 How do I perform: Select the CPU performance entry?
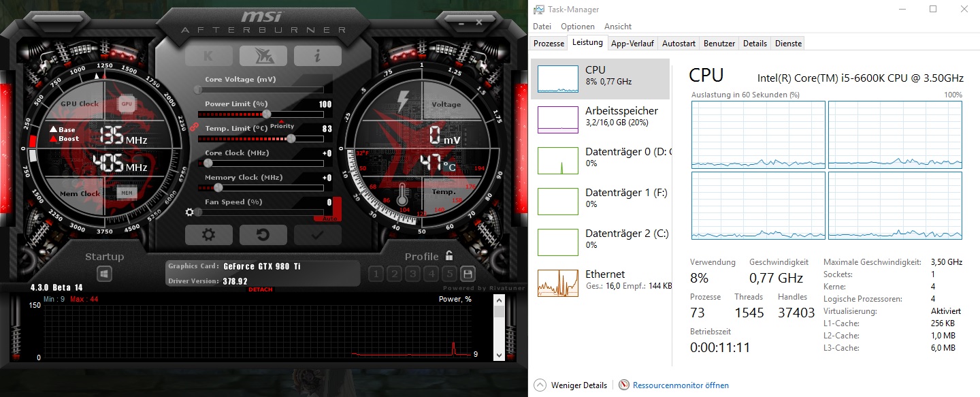click(x=600, y=78)
